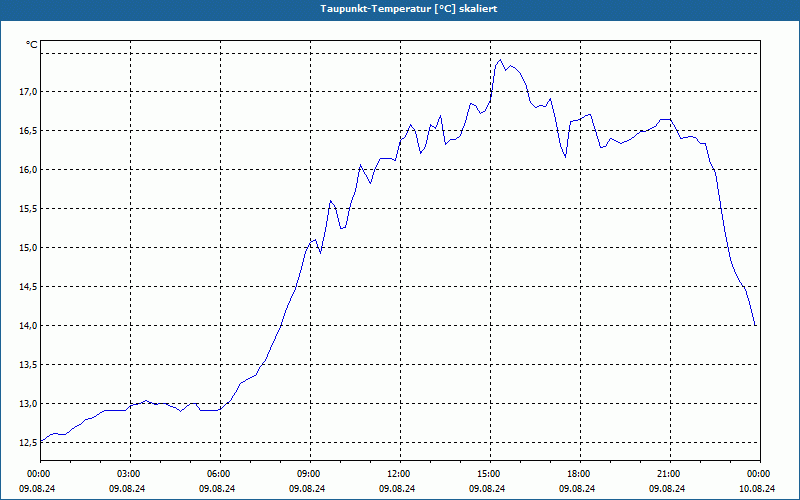Click the curve's start at 00:00
The image size is (800, 500).
(41, 441)
